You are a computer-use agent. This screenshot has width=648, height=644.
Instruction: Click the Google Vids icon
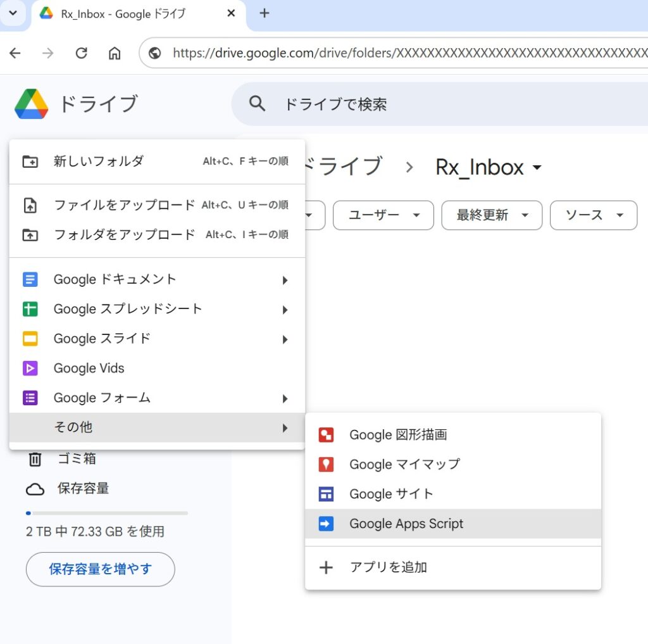pyautogui.click(x=30, y=368)
